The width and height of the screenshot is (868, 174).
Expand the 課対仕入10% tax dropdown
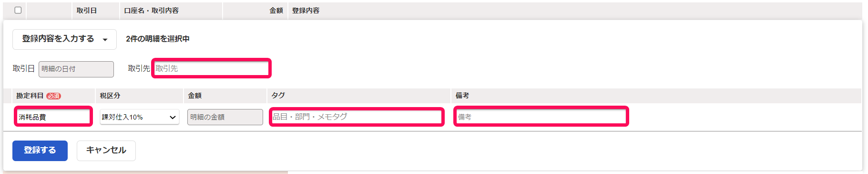(x=139, y=117)
